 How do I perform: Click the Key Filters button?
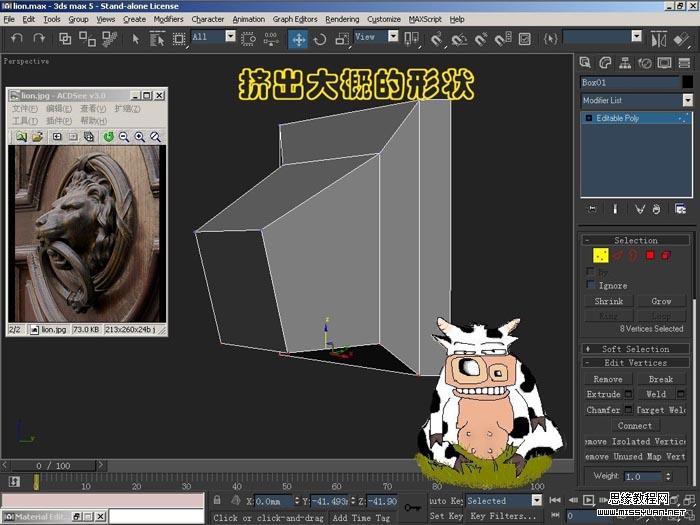(503, 516)
